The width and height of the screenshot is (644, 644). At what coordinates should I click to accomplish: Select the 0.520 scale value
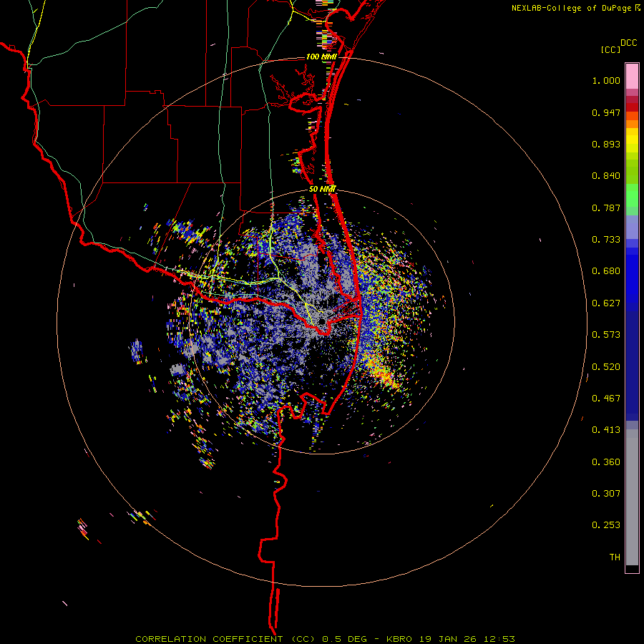pos(606,367)
